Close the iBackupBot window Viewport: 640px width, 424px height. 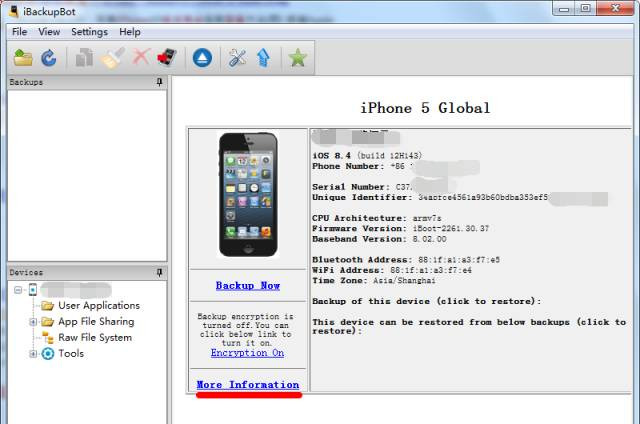click(x=615, y=9)
